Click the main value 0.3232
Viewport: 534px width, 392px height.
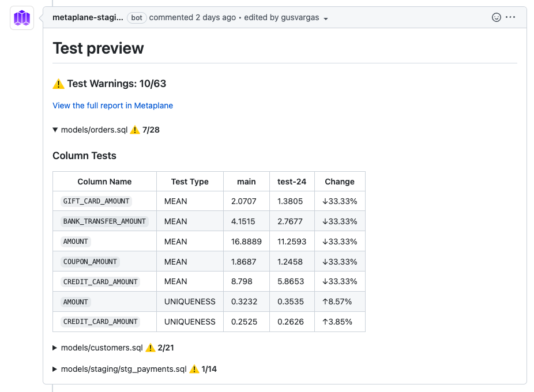(x=244, y=301)
